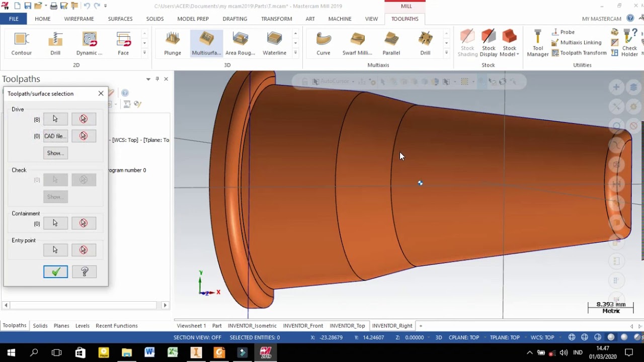Select the multiaxis Curve toolpath
This screenshot has width=644, height=362.
click(324, 44)
